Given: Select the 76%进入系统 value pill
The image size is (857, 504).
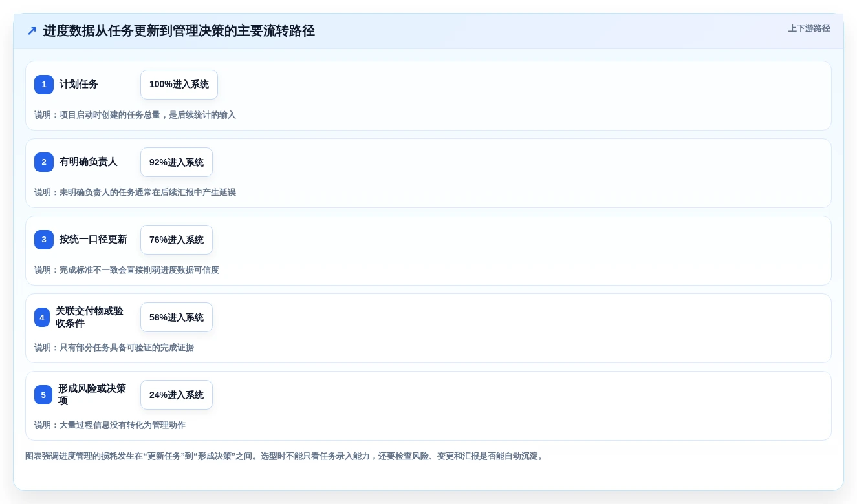Looking at the screenshot, I should click(177, 240).
